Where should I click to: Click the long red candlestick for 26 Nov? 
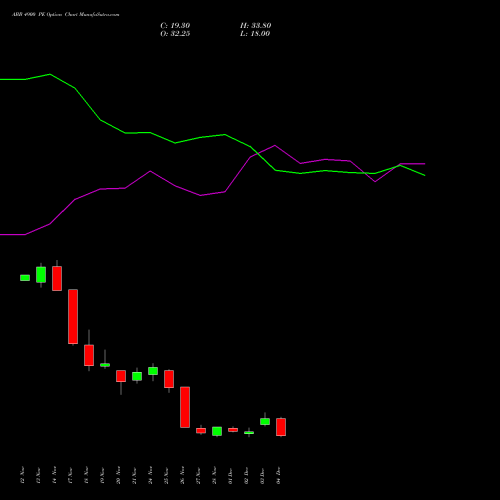(x=185, y=407)
